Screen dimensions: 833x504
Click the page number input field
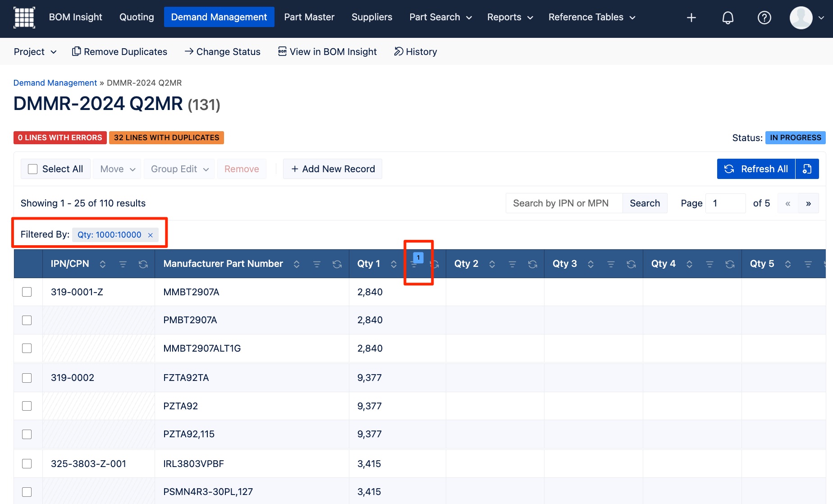[x=725, y=203]
